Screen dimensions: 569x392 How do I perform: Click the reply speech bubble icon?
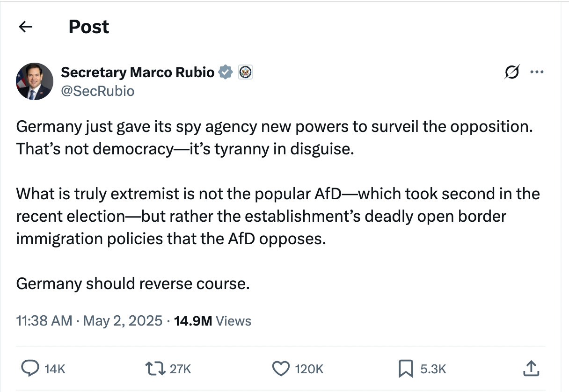click(30, 369)
